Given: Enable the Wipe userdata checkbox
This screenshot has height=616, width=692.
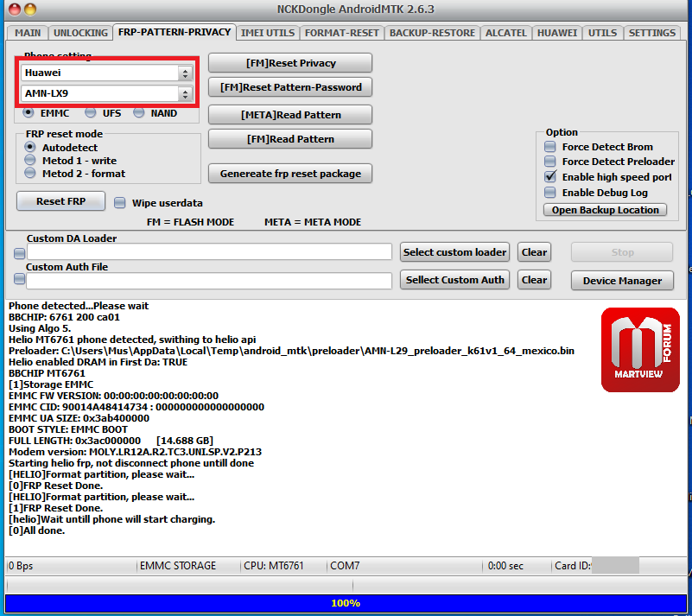Looking at the screenshot, I should [x=119, y=202].
